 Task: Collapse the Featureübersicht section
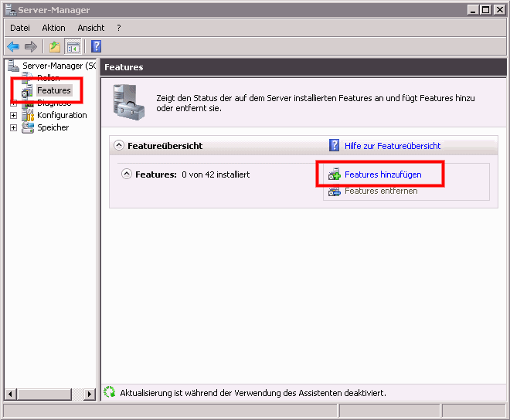[119, 145]
